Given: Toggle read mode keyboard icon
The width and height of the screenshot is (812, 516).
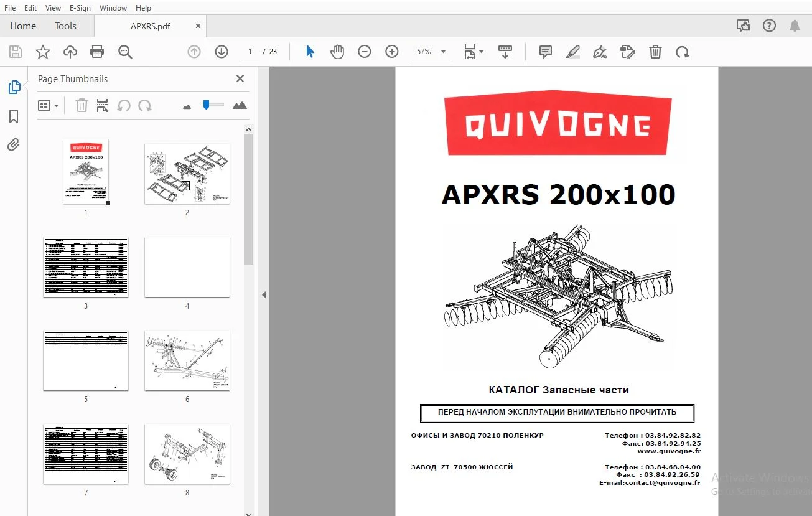Looking at the screenshot, I should (505, 52).
